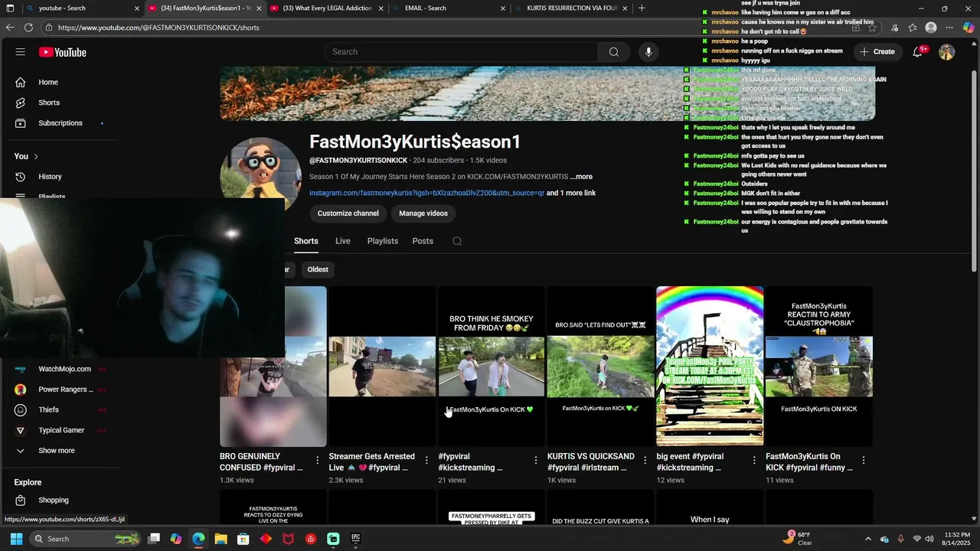The height and width of the screenshot is (551, 980).
Task: Go back using browser back arrow
Action: click(x=10, y=28)
